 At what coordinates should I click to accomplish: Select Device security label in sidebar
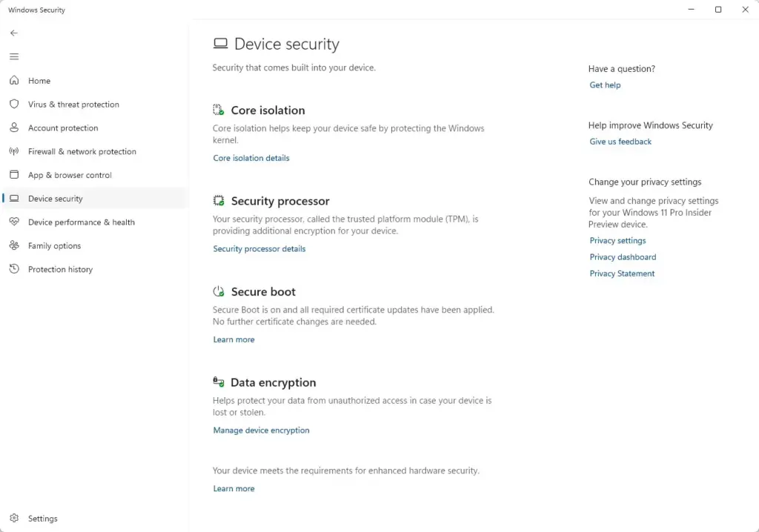coord(55,199)
